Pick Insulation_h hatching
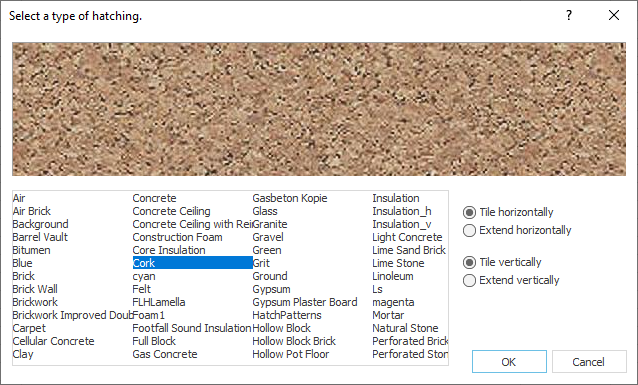The height and width of the screenshot is (385, 638). coord(402,211)
